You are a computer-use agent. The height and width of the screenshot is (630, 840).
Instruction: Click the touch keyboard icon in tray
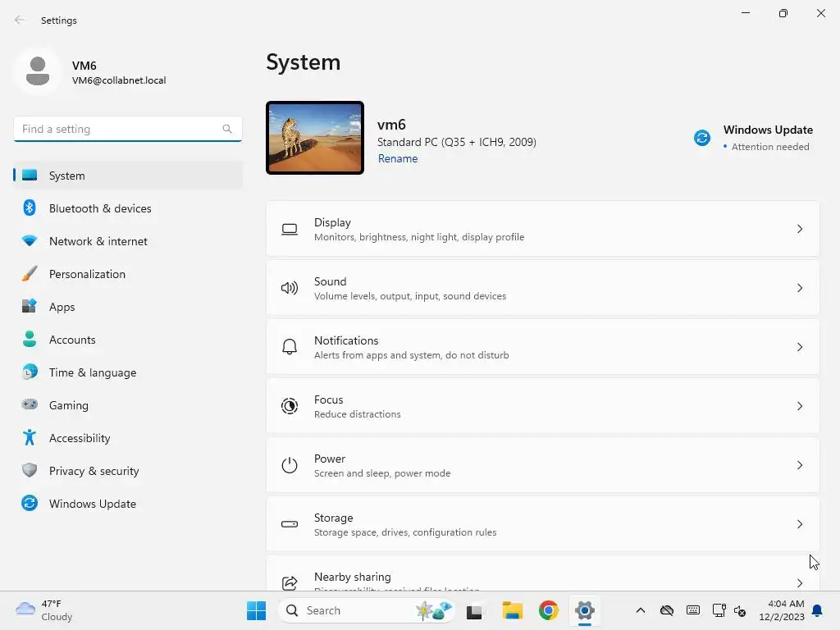pos(692,610)
